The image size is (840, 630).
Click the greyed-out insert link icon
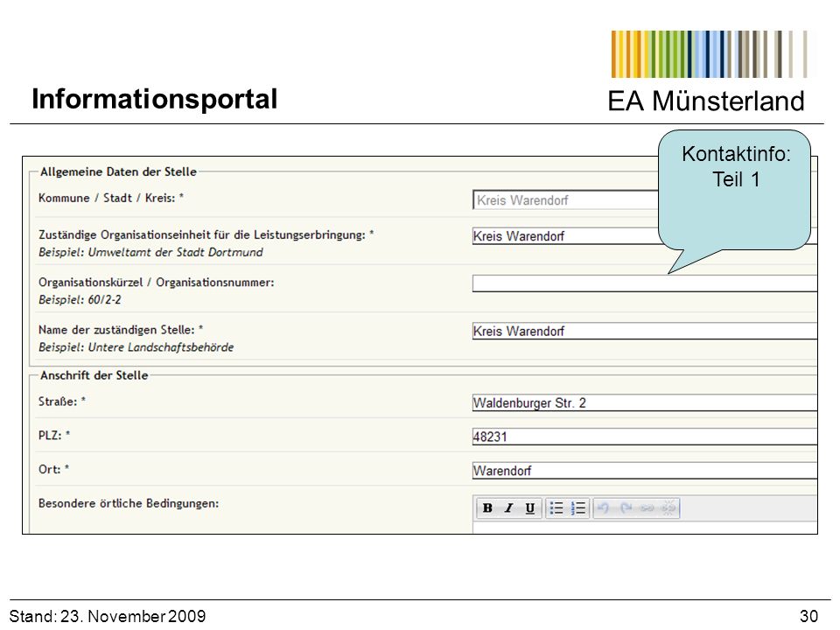point(647,507)
